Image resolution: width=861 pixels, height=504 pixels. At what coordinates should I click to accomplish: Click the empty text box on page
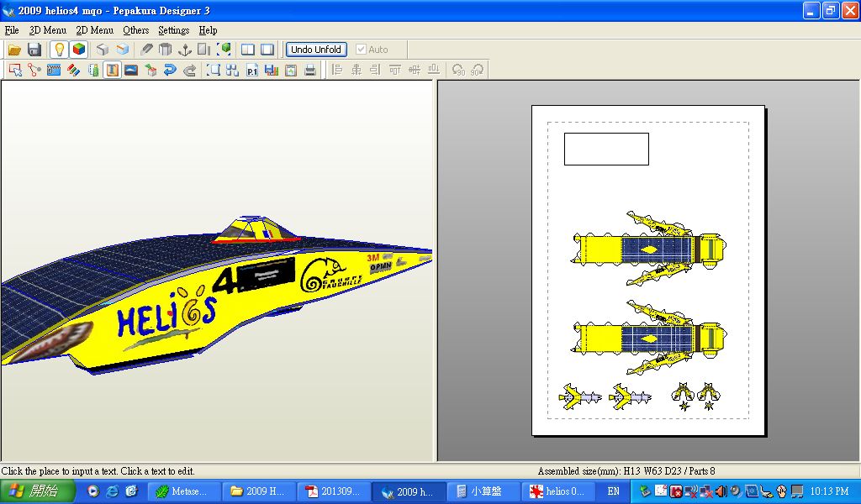tap(606, 149)
